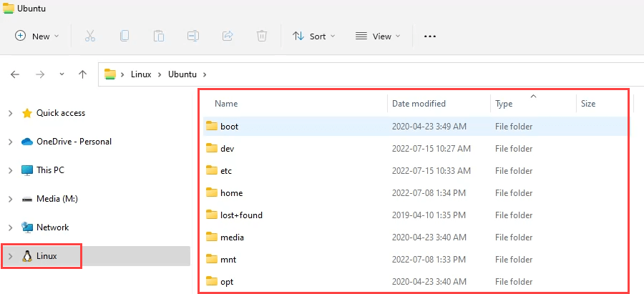Go back with the left arrow
The image size is (644, 294).
[x=16, y=74]
